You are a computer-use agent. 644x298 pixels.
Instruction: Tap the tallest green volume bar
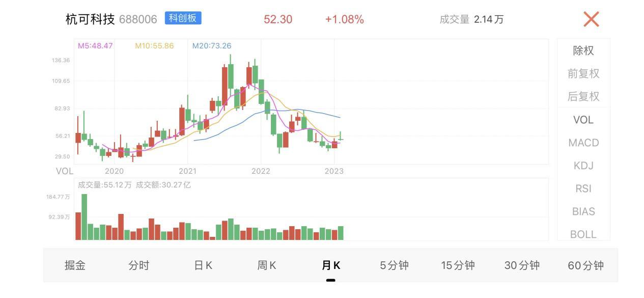[85, 217]
